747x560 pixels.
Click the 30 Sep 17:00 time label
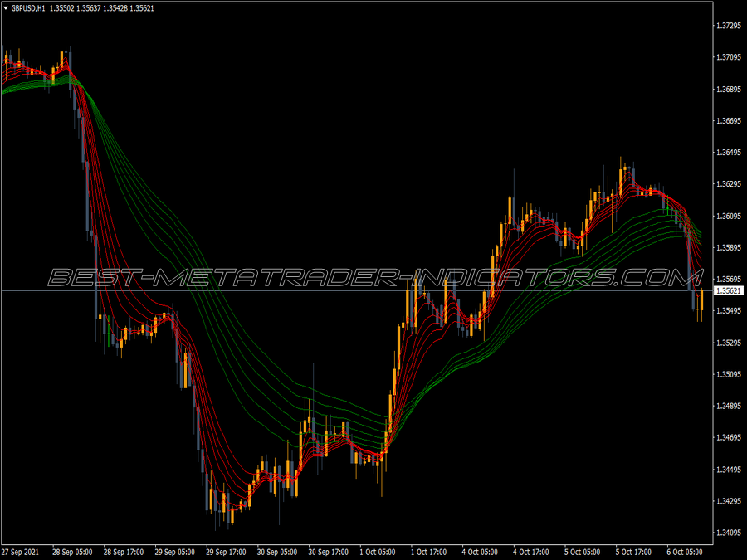click(x=328, y=552)
